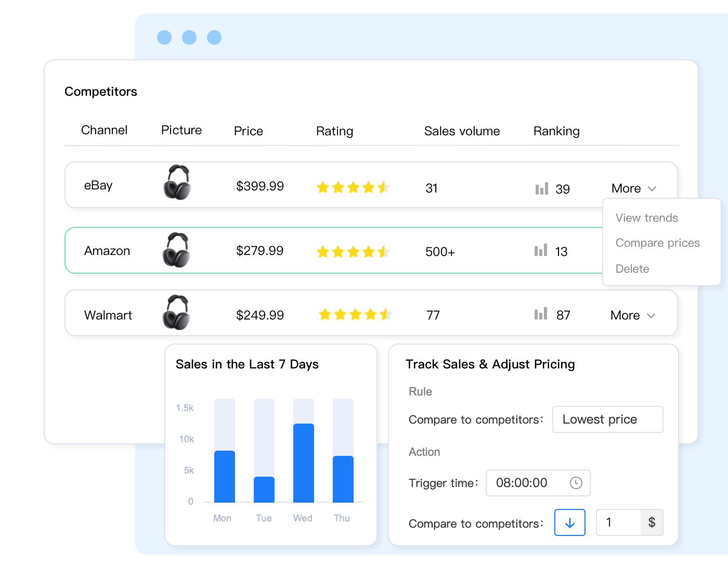Click the ranking bar chart icon for eBay
The height and width of the screenshot is (562, 728).
(541, 188)
